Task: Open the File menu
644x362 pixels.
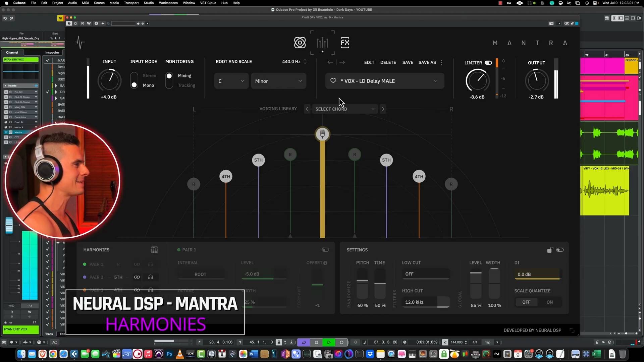Action: click(x=33, y=3)
